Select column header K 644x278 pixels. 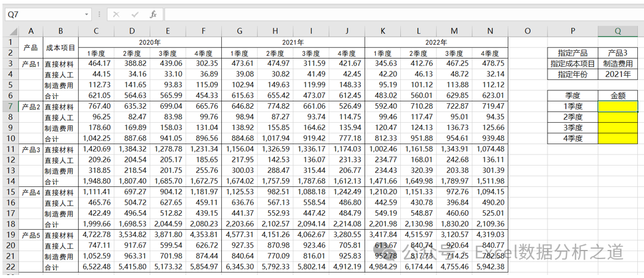coord(382,32)
